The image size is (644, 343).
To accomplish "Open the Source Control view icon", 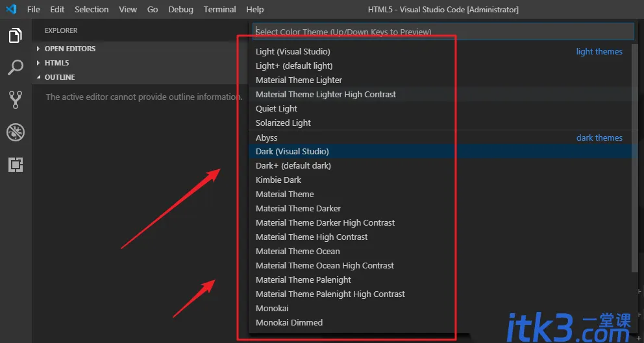I will click(16, 100).
